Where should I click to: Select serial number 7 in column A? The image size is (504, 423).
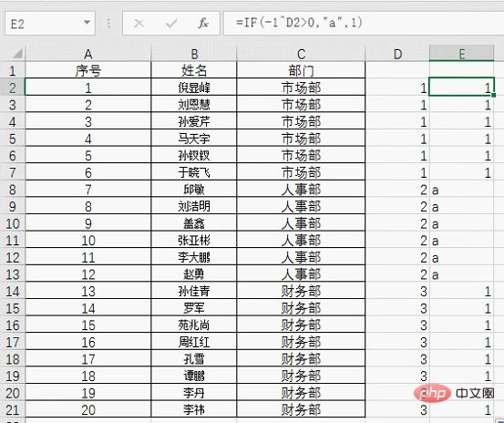88,190
